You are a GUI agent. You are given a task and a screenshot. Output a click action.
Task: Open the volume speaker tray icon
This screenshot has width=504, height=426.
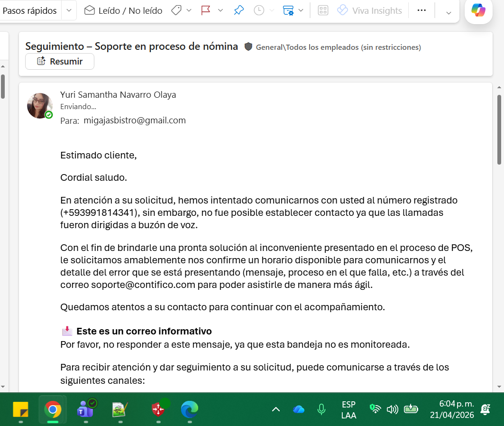pos(393,409)
